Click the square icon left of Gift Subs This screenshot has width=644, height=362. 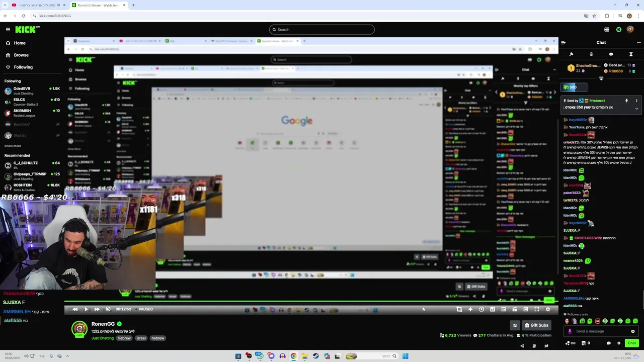point(515,325)
